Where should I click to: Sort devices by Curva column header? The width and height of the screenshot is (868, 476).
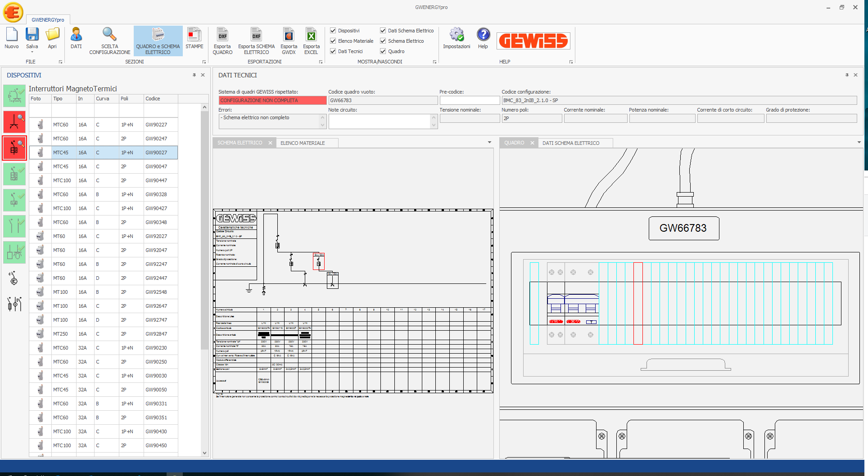point(106,99)
